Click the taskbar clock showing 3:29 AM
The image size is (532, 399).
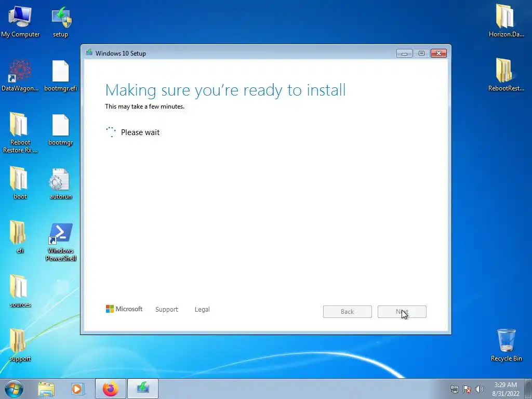point(506,389)
